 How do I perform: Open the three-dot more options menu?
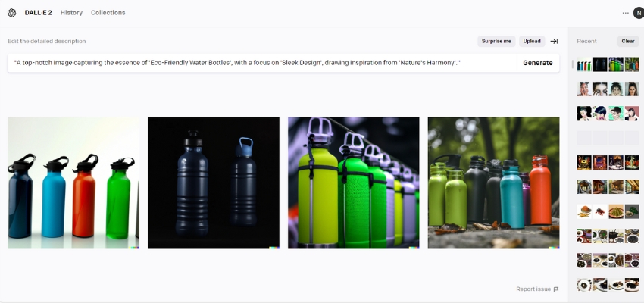click(625, 13)
